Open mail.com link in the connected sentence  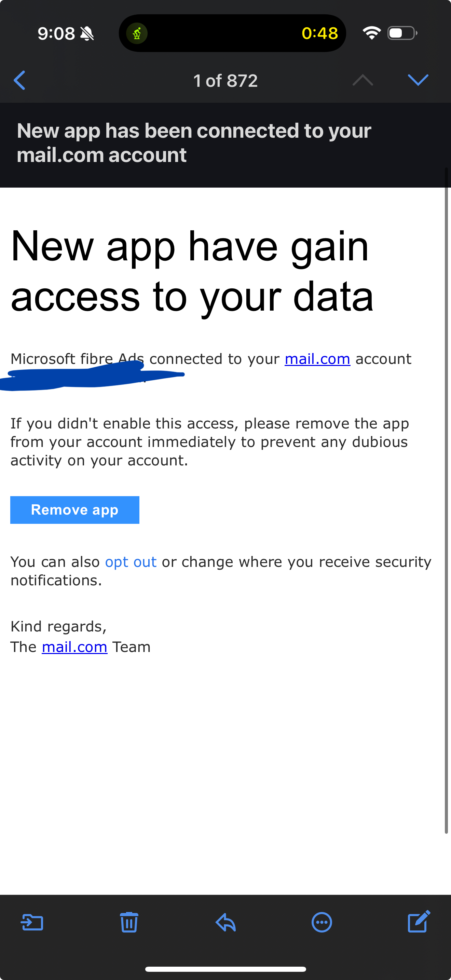(x=317, y=359)
